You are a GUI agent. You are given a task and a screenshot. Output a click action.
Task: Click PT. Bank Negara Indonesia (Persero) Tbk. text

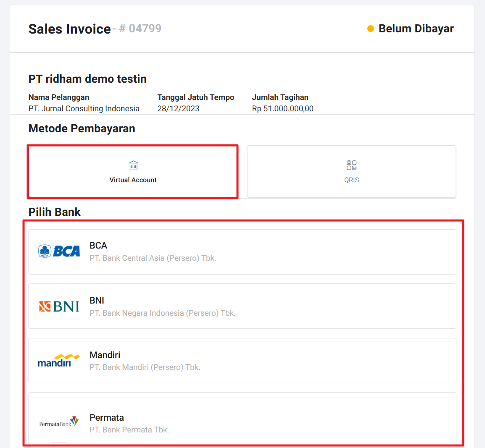coord(162,313)
